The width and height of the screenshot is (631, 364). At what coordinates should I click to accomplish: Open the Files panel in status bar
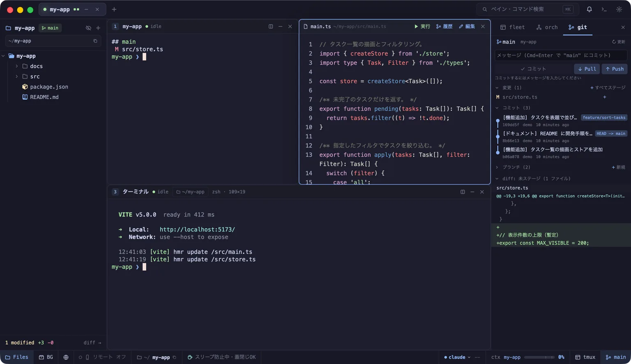pos(17,357)
